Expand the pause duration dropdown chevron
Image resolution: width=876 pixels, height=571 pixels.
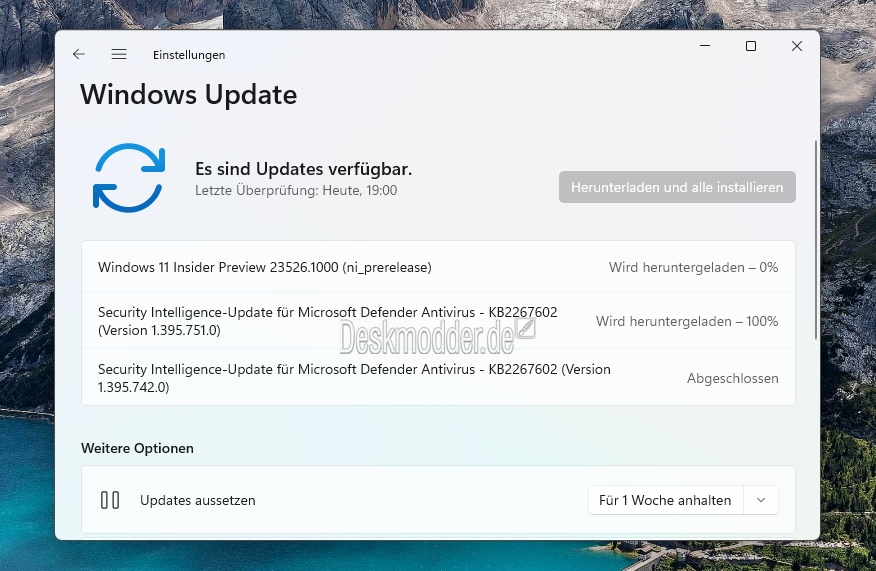tap(761, 500)
